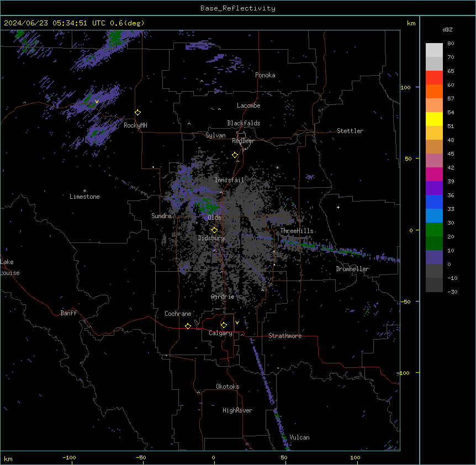Click the Stettler town label
476x465 pixels.
click(350, 131)
